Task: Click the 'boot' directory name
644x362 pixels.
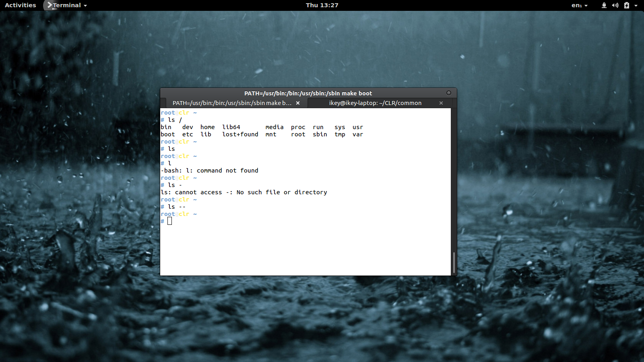Action: [x=168, y=134]
